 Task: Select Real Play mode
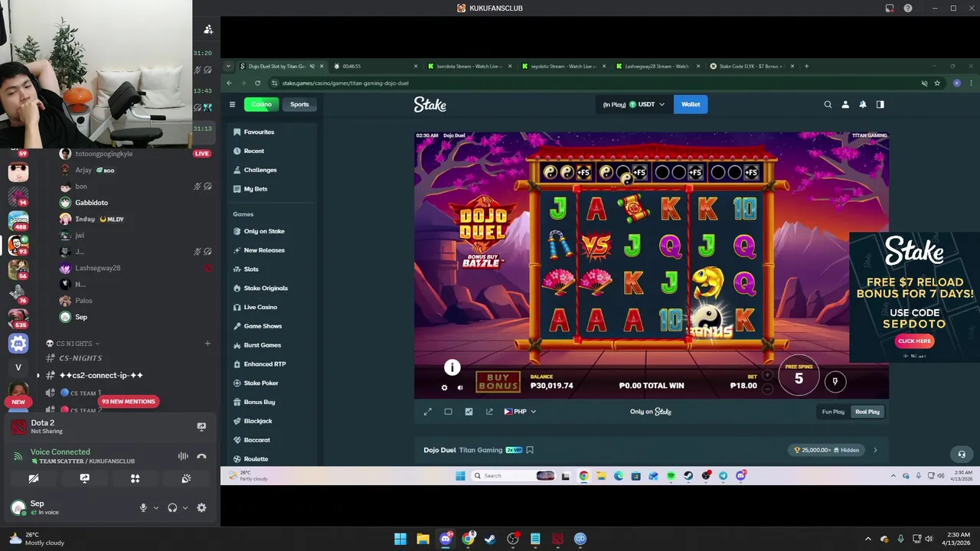867,412
